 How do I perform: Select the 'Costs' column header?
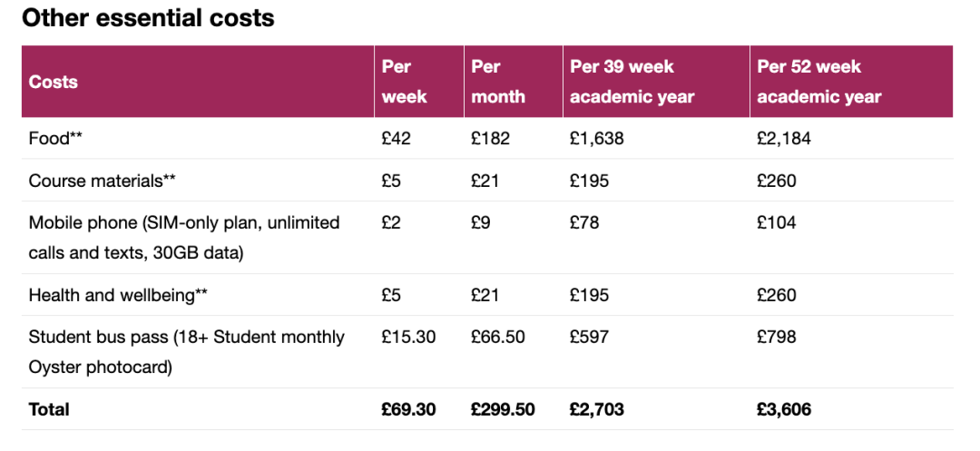pyautogui.click(x=54, y=82)
